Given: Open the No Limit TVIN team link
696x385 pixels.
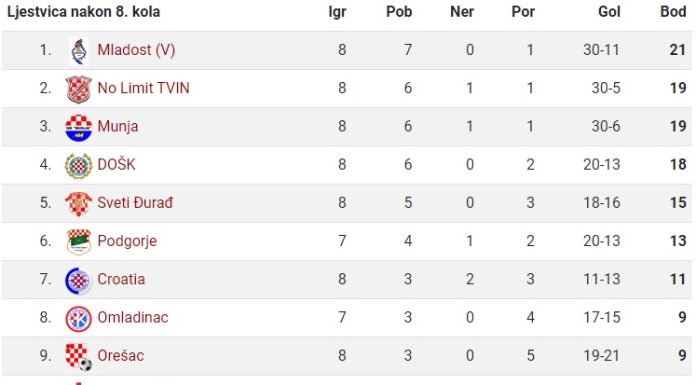Looking at the screenshot, I should pos(143,88).
